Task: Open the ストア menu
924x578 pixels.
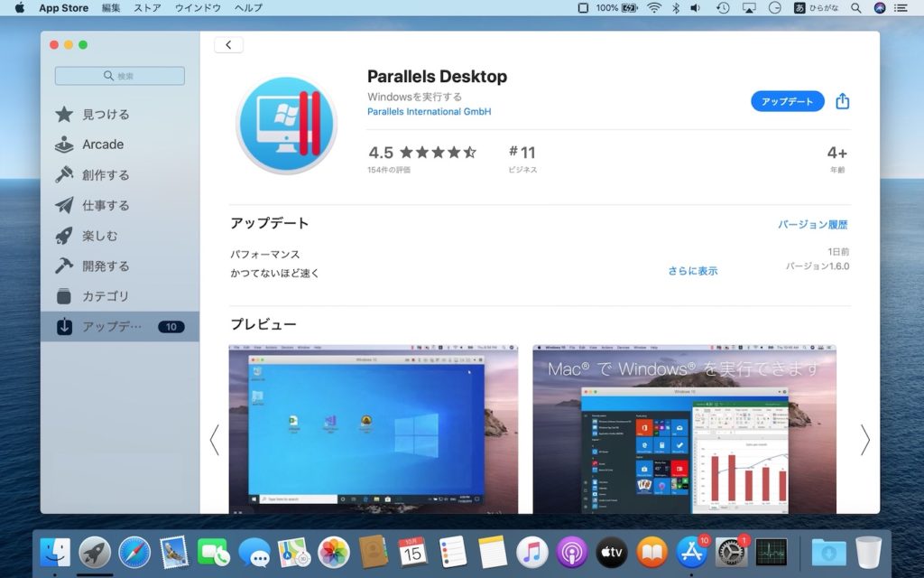Action: (147, 7)
